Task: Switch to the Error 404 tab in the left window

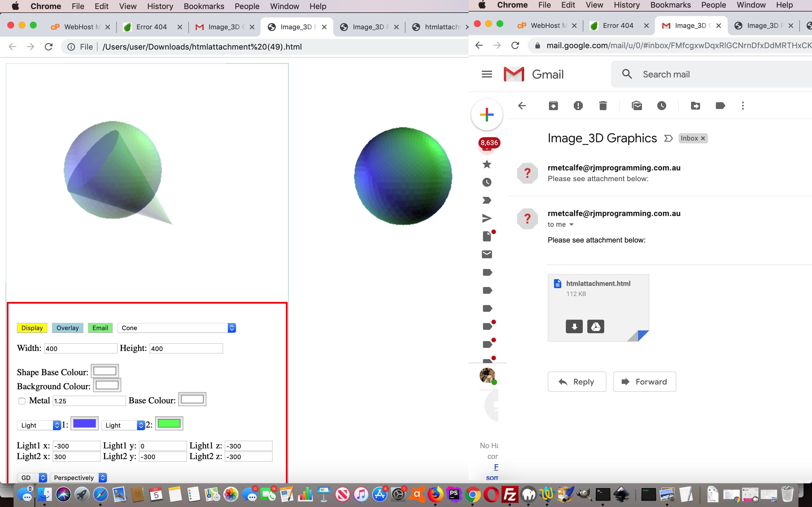Action: [151, 27]
